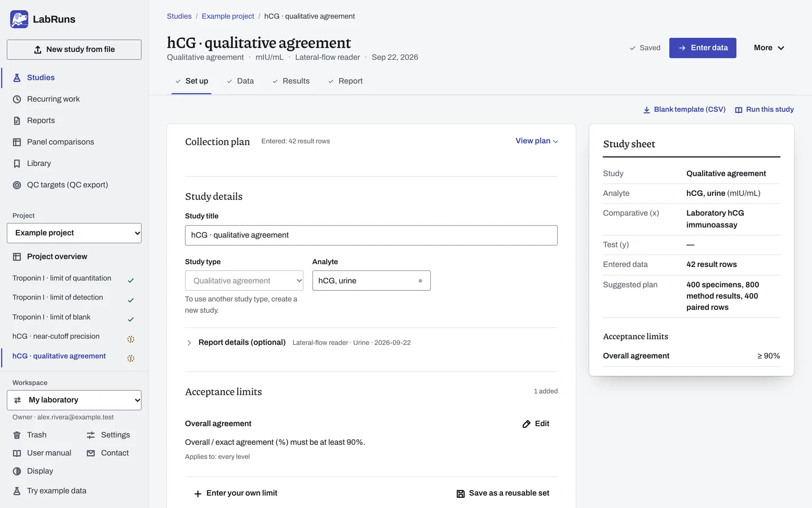This screenshot has width=812, height=508.
Task: Open User manual book icon
Action: 17,453
